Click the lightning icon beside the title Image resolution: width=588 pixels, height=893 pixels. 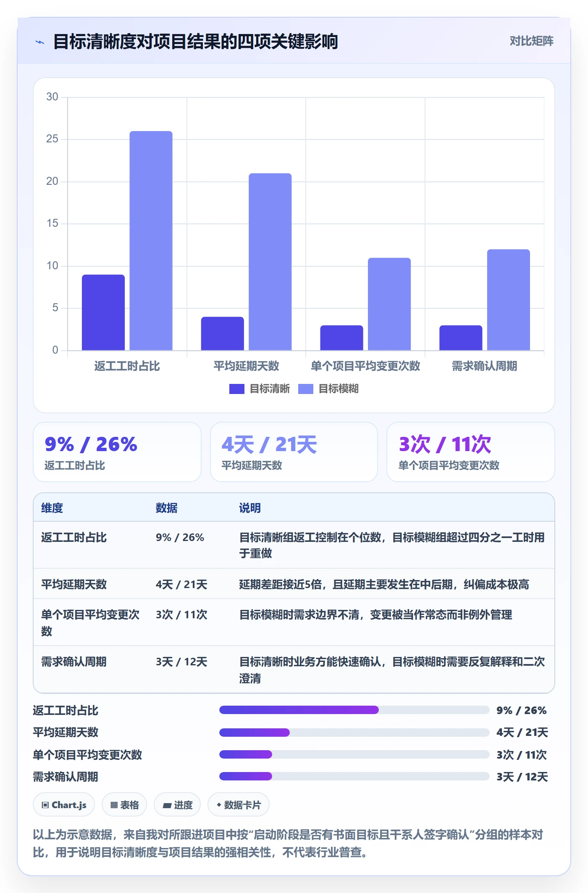click(x=40, y=42)
